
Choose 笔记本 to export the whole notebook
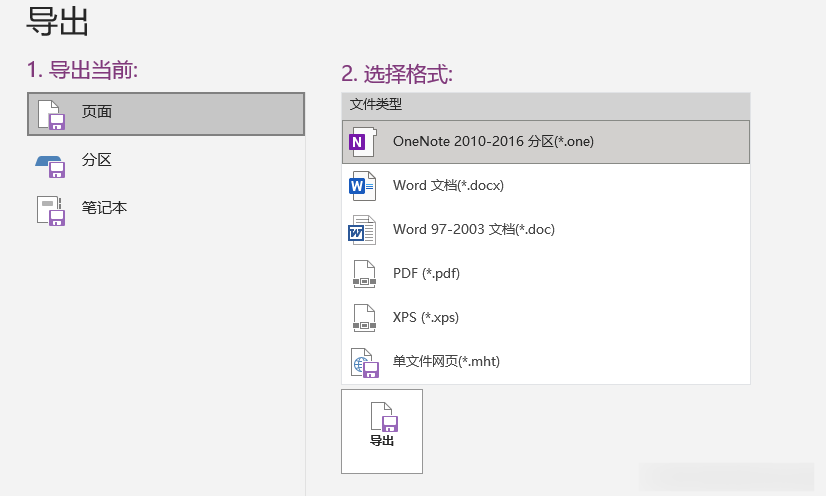[104, 208]
